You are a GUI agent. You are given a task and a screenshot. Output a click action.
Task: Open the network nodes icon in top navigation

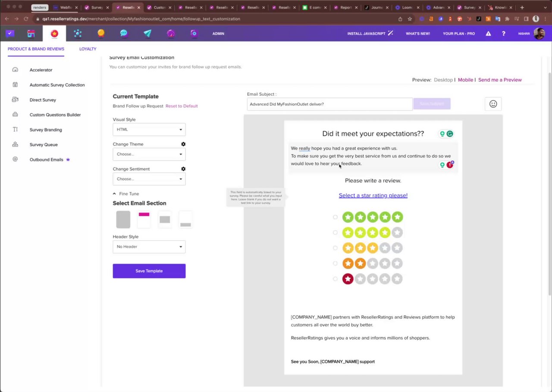point(77,34)
